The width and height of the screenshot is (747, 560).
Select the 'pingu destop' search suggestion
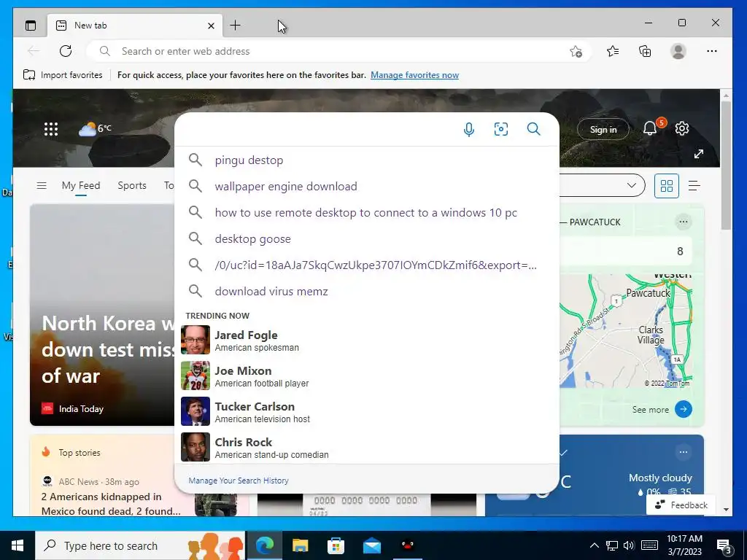367,160
